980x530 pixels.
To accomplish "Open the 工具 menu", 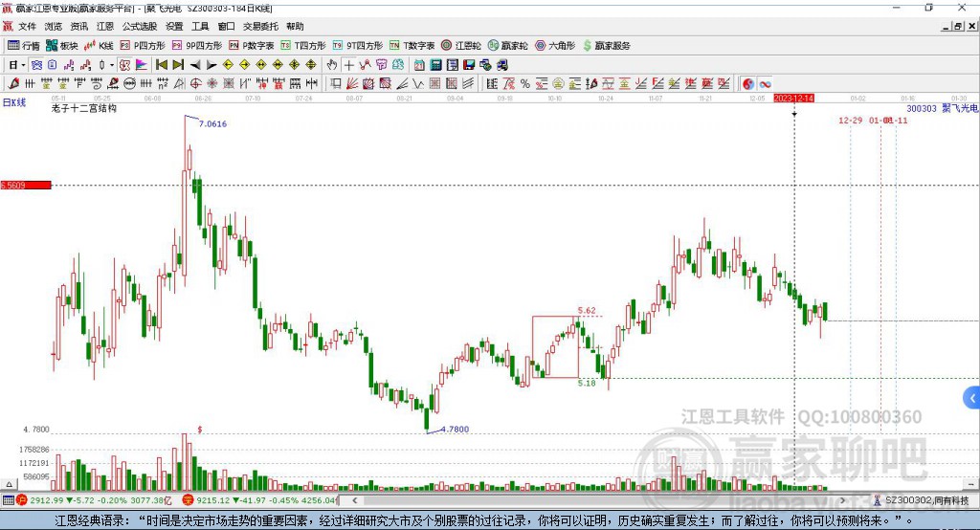I will point(200,26).
